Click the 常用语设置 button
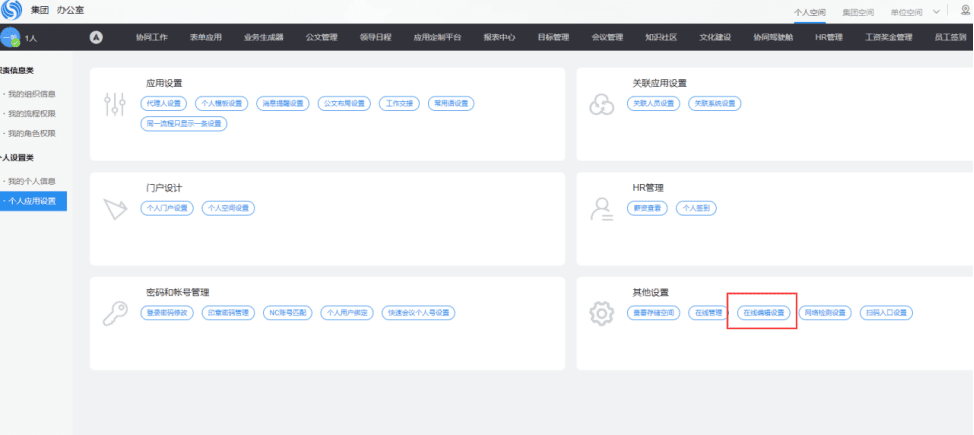The width and height of the screenshot is (974, 435). click(451, 104)
